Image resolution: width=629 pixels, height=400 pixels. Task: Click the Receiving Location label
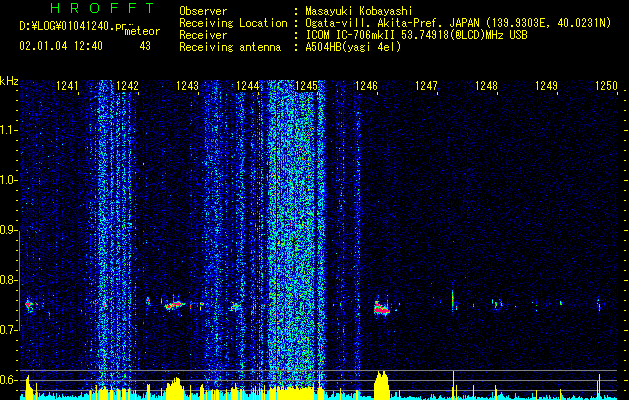click(x=233, y=23)
